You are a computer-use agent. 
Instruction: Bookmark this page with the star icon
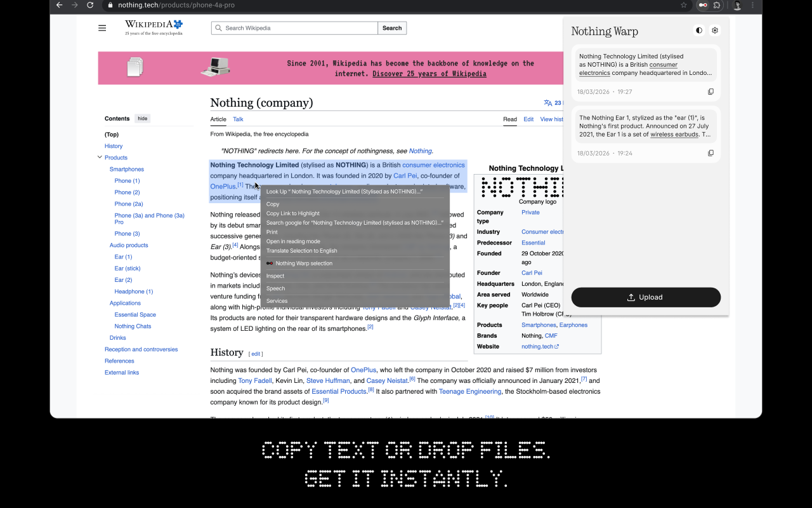pyautogui.click(x=683, y=5)
